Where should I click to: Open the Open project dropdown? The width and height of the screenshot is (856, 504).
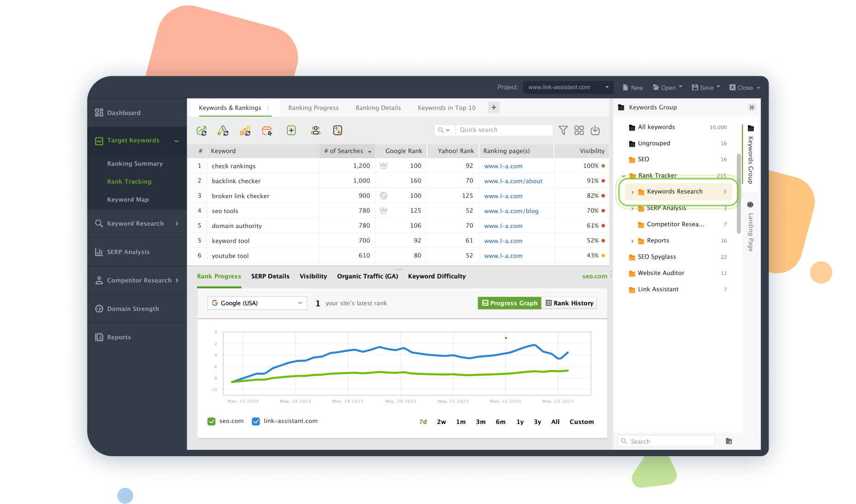(x=667, y=88)
